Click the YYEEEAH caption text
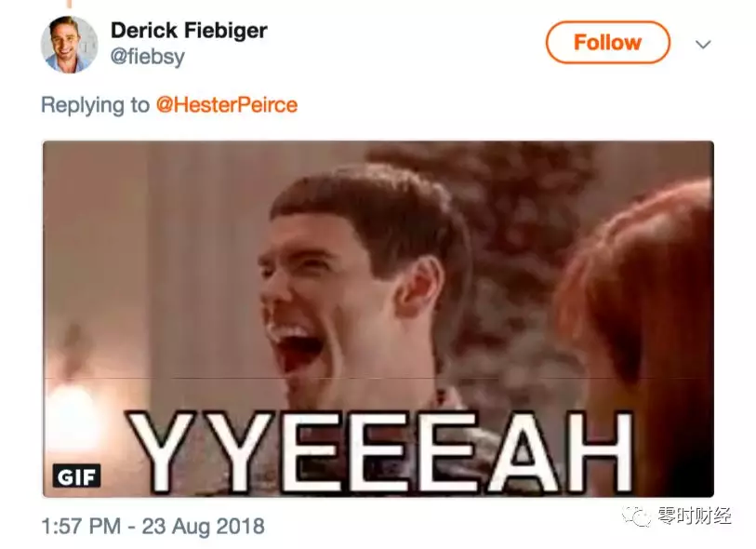 click(x=380, y=452)
